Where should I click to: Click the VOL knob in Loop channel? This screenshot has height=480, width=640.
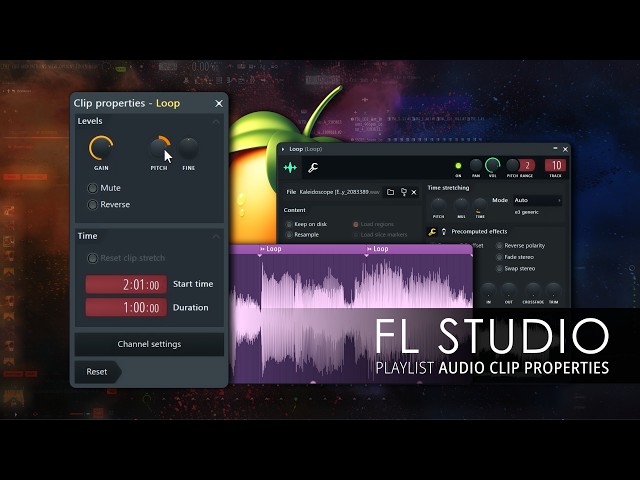pyautogui.click(x=492, y=165)
